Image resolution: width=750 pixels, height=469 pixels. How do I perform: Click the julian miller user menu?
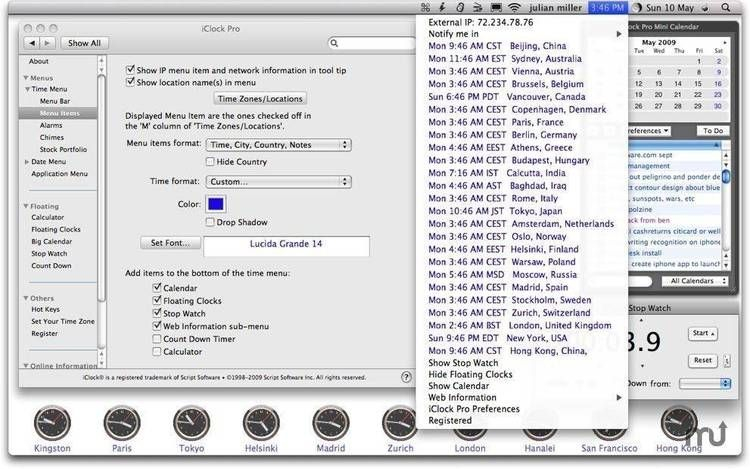[555, 8]
